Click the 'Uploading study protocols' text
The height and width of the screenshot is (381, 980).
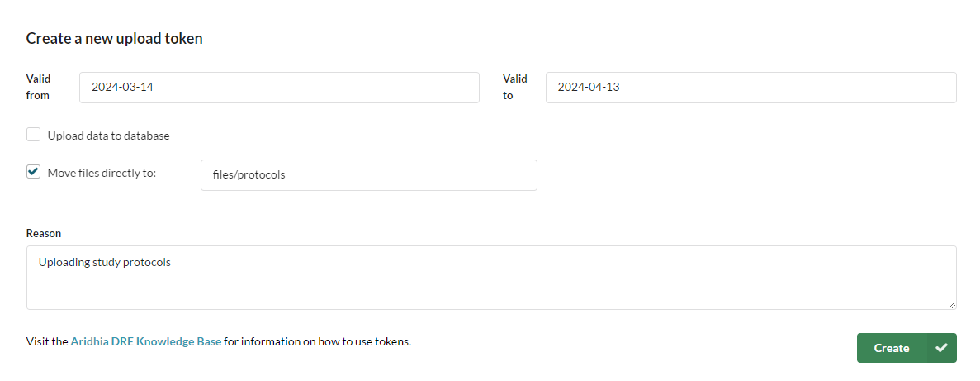pyautogui.click(x=105, y=263)
